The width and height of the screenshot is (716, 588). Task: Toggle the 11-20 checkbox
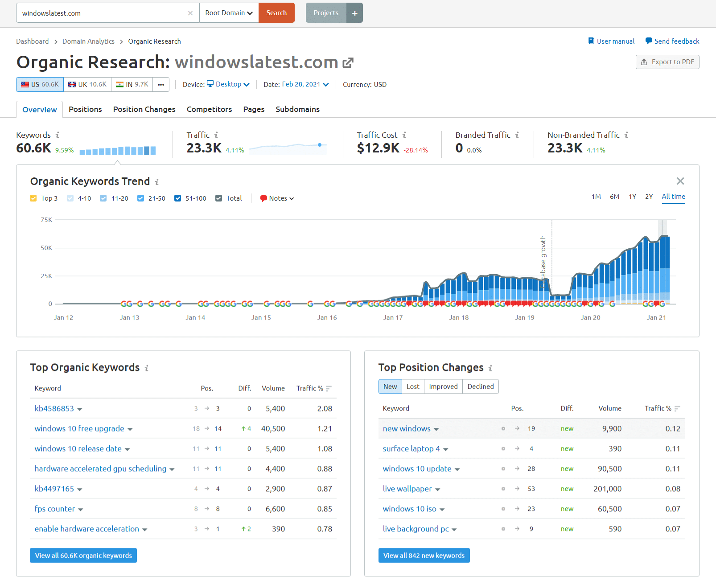(x=103, y=198)
